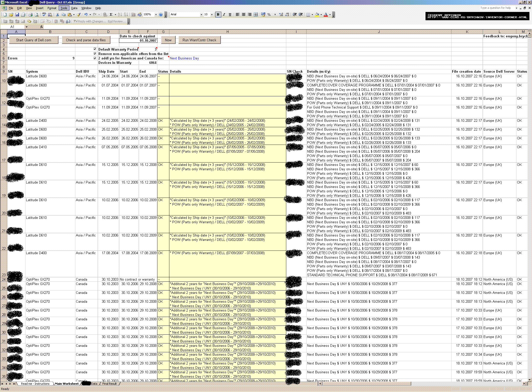Click the Merge and Center icon
The width and height of the screenshot is (532, 392).
256,15
